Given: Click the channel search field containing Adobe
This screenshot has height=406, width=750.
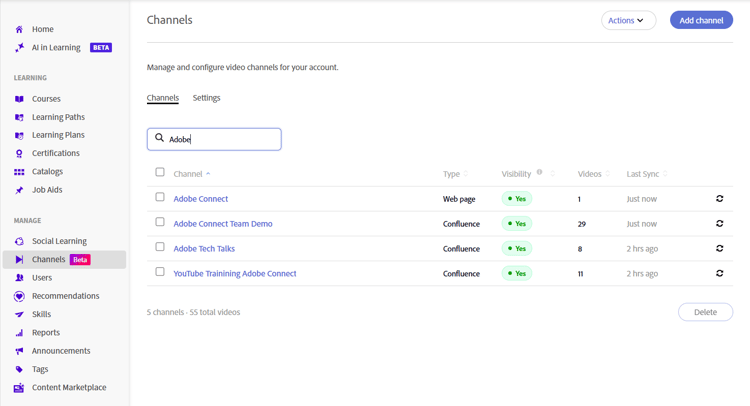Looking at the screenshot, I should coord(214,139).
